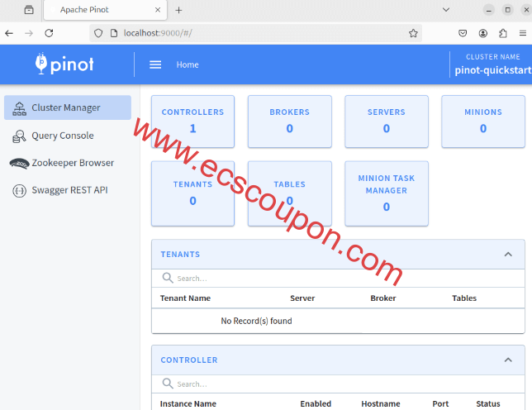532x410 pixels.
Task: Focus the Controller search field
Action: [338, 384]
